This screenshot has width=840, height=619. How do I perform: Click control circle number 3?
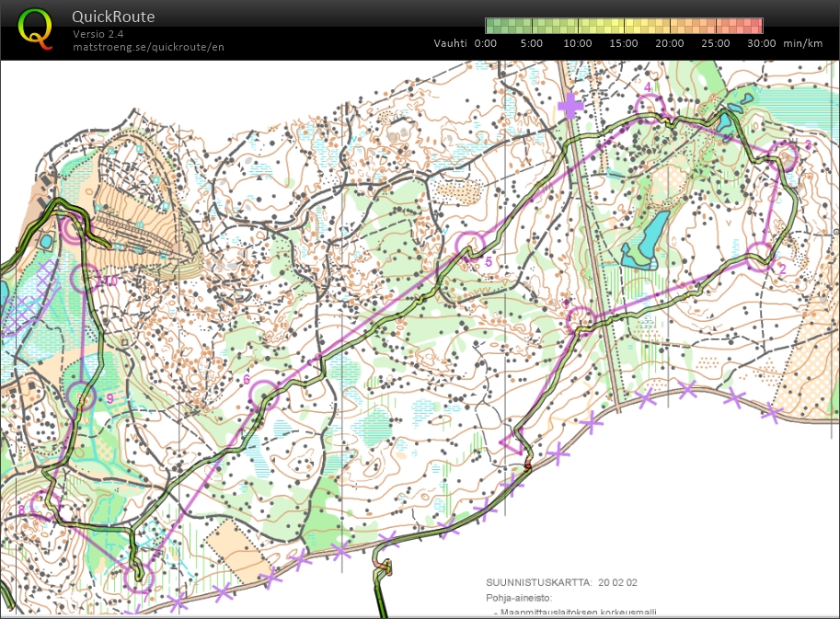pyautogui.click(x=785, y=156)
